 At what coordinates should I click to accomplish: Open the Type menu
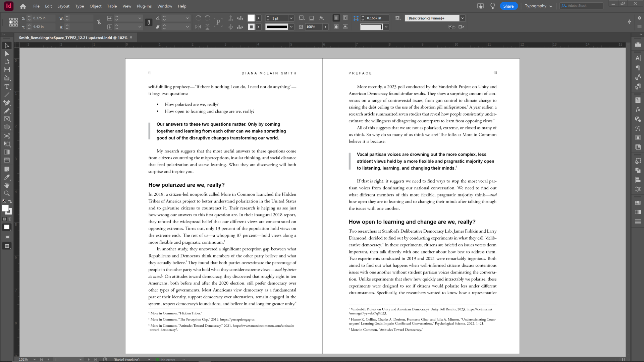coord(79,6)
